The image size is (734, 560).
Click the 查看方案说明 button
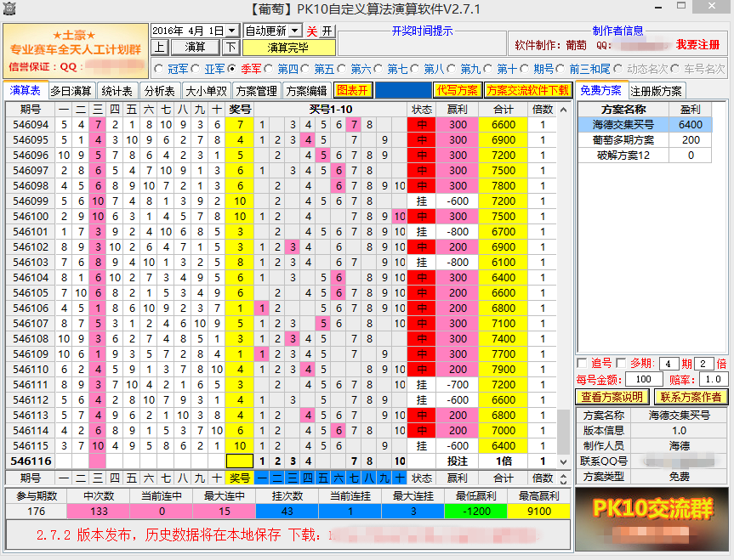(612, 396)
